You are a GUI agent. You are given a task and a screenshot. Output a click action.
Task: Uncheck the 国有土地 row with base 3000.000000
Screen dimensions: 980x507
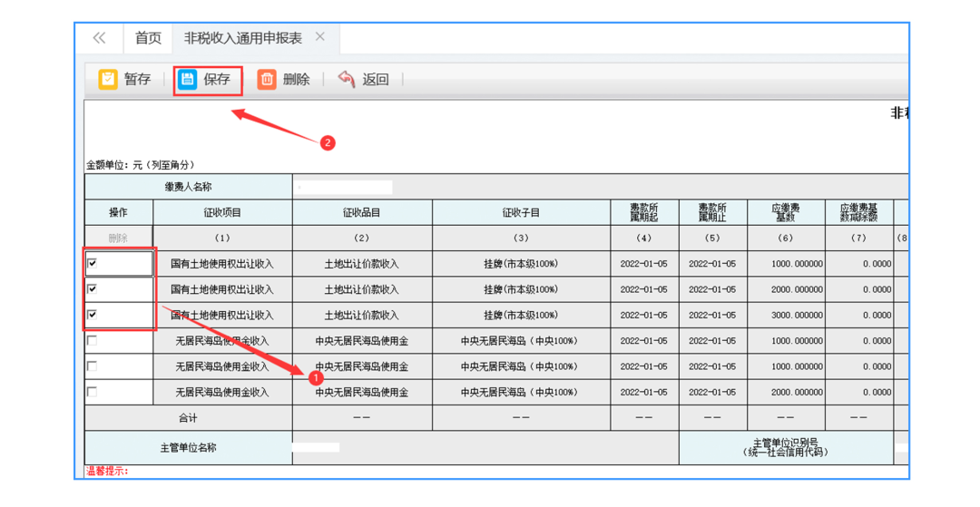point(92,315)
